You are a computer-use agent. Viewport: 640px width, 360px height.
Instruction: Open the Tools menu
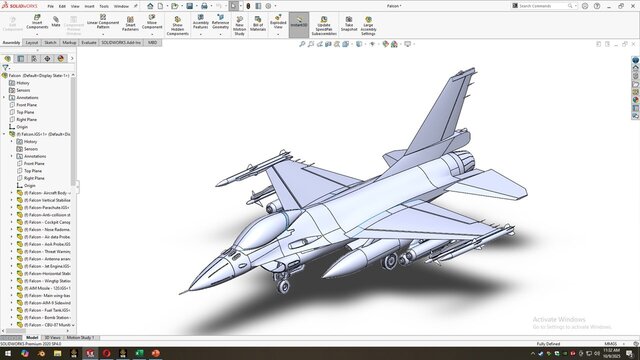click(104, 6)
